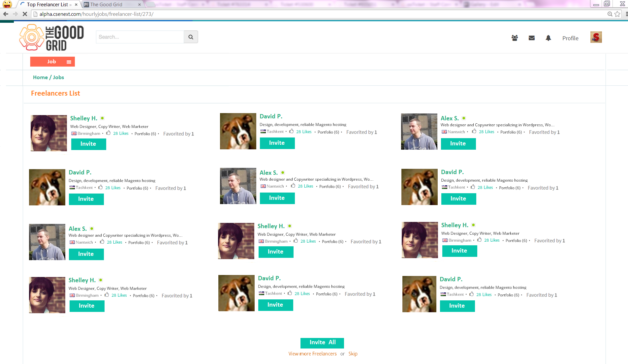Viewport: 628px width, 364px height.
Task: Go forward with the browser forward arrow
Action: tap(15, 14)
